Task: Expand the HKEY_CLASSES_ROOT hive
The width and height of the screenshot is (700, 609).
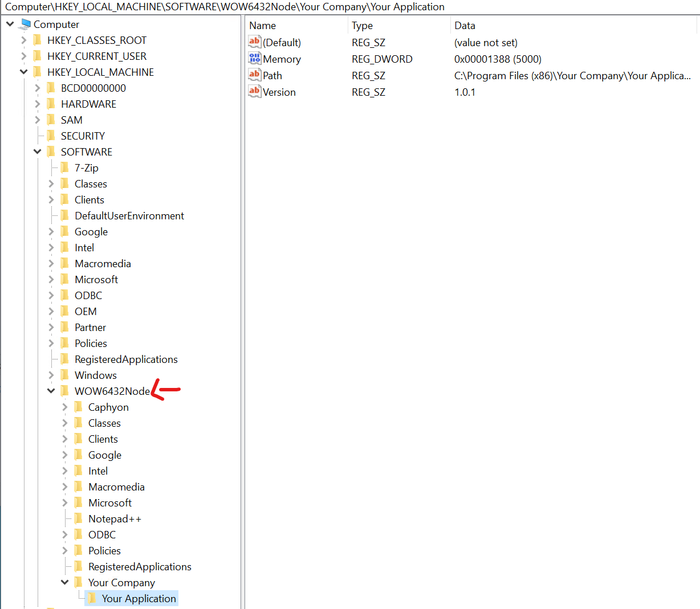Action: [x=23, y=40]
